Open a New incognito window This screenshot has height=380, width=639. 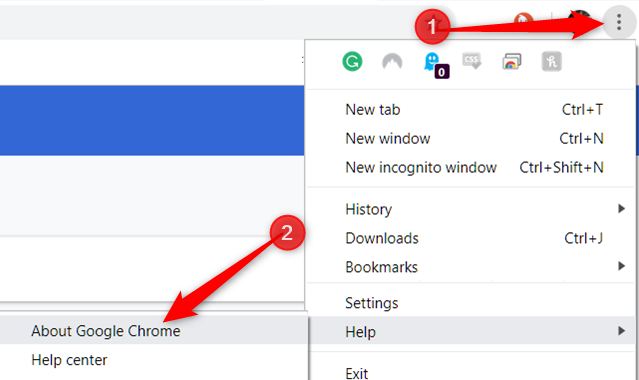[471, 167]
